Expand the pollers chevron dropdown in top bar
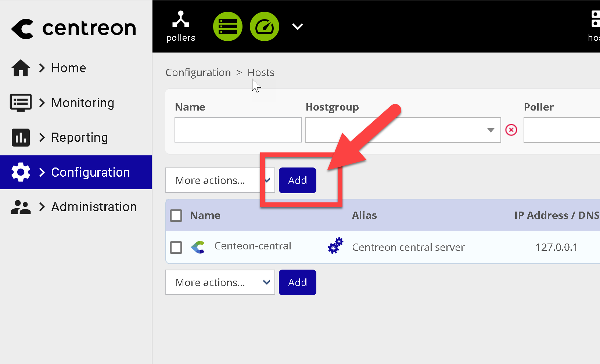This screenshot has height=364, width=600. 297,26
